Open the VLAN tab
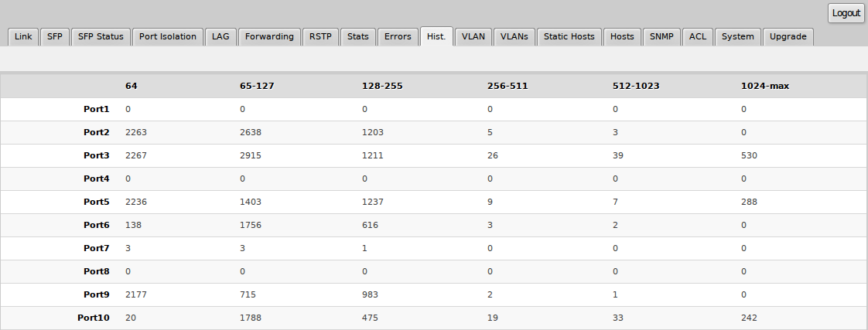 point(473,37)
